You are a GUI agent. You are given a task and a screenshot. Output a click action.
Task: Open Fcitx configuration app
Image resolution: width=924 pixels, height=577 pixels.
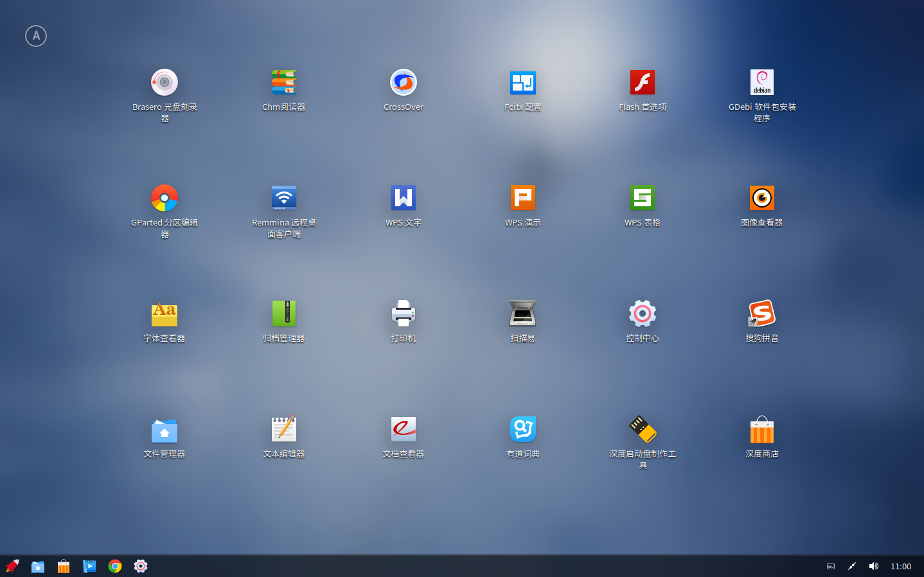(x=522, y=83)
